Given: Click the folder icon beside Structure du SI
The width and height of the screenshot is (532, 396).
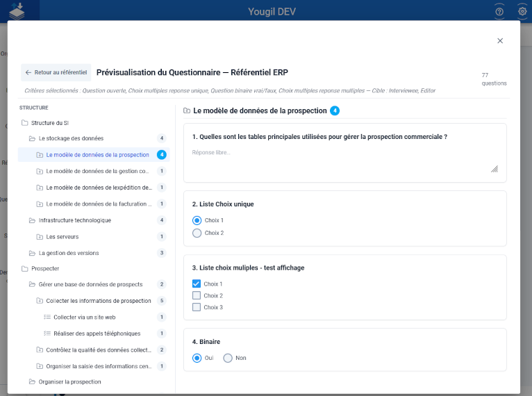Looking at the screenshot, I should (x=25, y=123).
